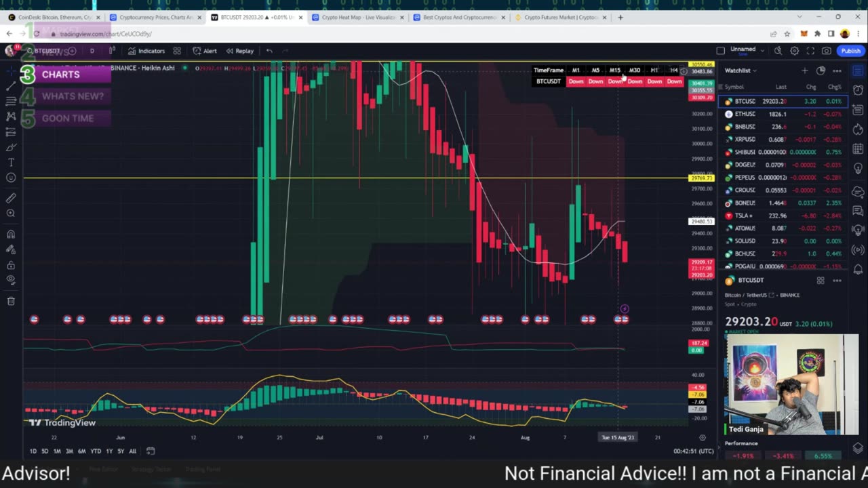Sort watchlist by Chg% column header
This screenshot has width=868, height=488.
coord(834,87)
